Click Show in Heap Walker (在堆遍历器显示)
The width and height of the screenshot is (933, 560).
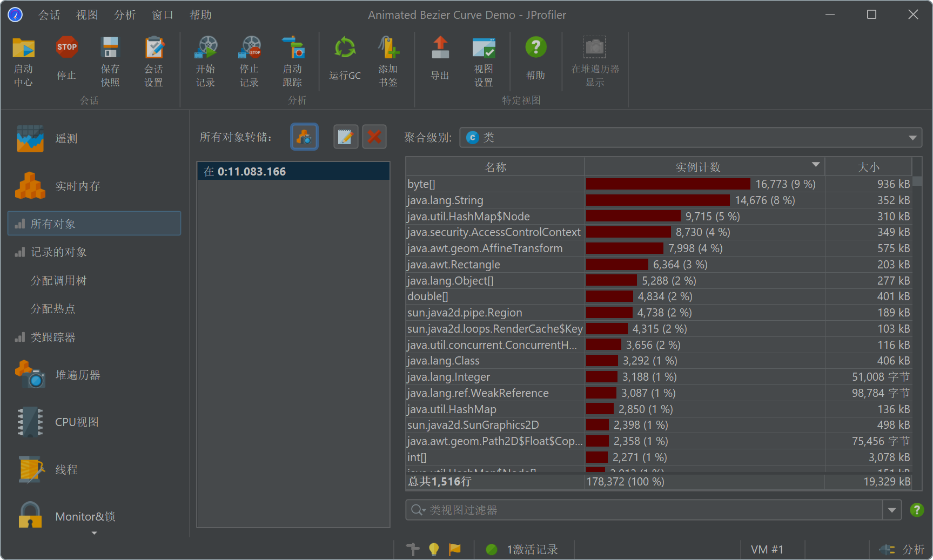[x=595, y=62]
